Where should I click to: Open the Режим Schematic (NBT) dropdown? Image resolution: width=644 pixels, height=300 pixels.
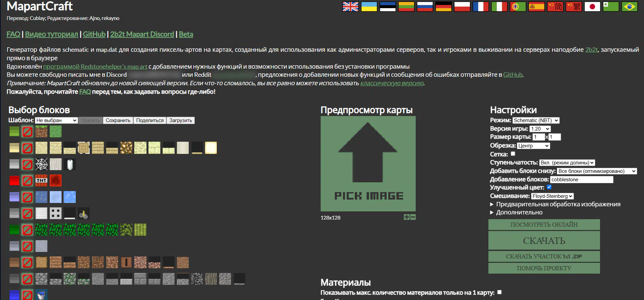(x=536, y=120)
